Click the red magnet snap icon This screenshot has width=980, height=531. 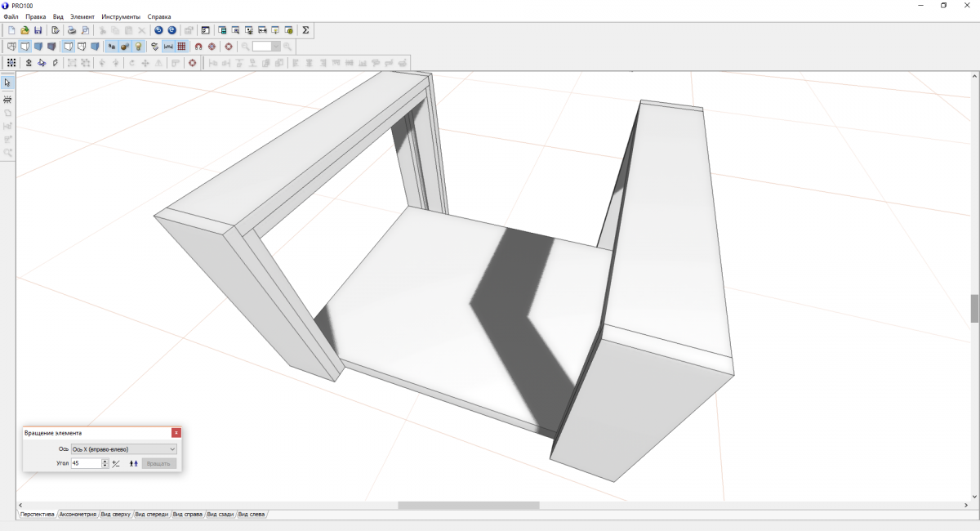pos(198,47)
